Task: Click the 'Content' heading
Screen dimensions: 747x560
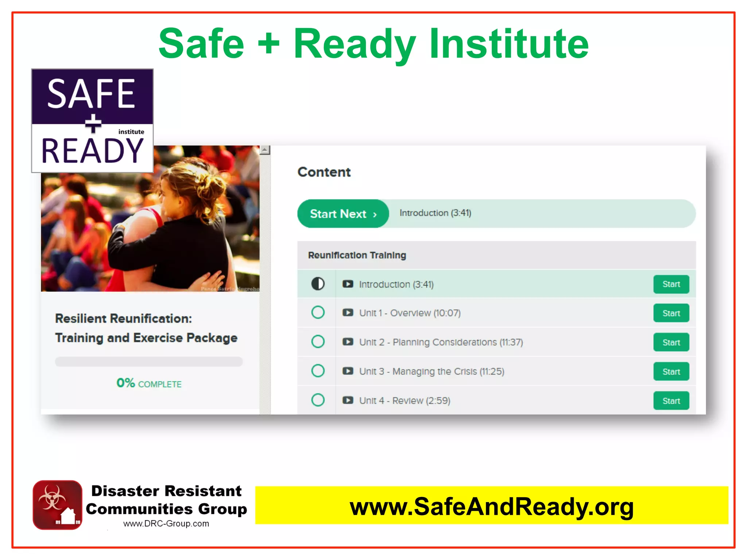Action: tap(324, 172)
